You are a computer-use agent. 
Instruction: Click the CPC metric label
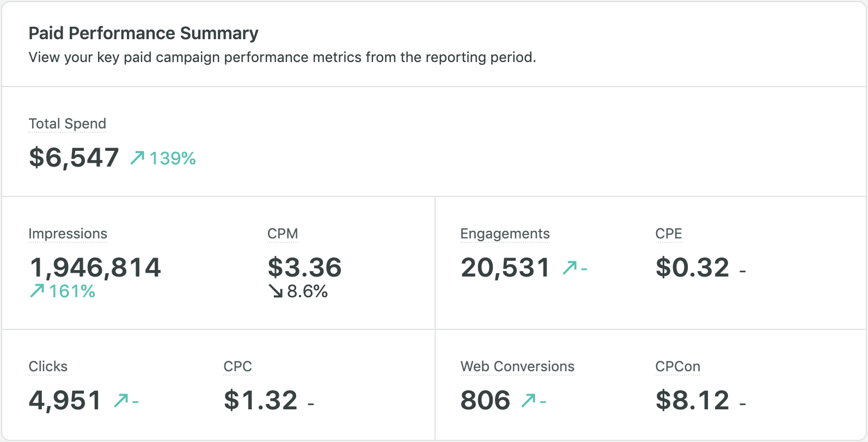237,366
